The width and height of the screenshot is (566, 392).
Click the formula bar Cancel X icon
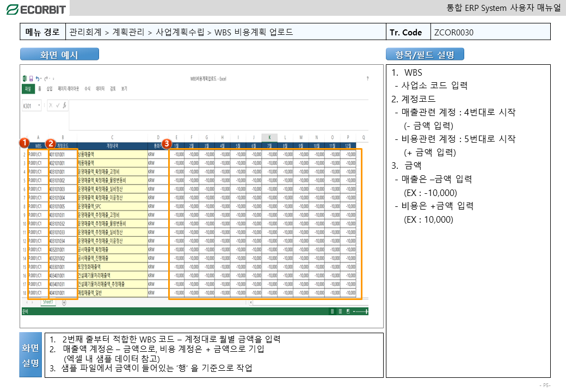[51, 106]
